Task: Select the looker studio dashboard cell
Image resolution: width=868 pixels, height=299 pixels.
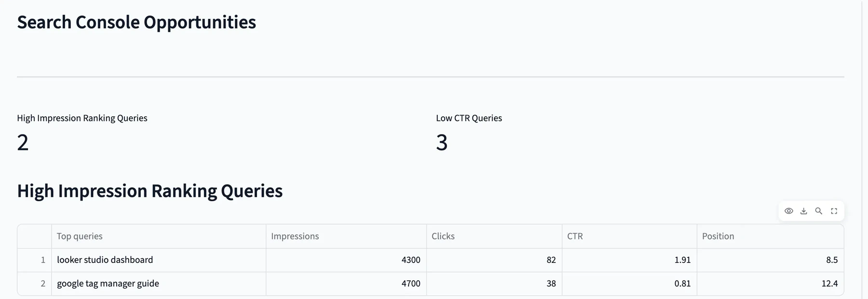Action: [159, 260]
